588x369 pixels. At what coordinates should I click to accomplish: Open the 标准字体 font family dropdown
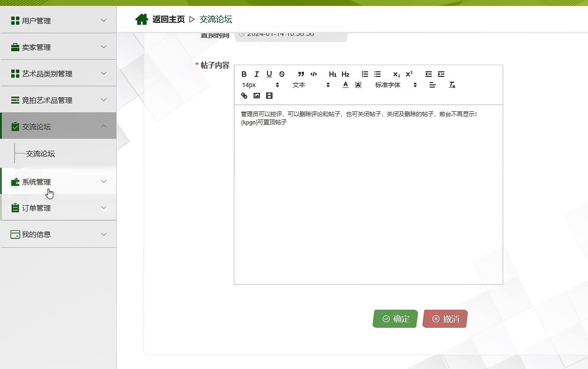[x=395, y=84]
